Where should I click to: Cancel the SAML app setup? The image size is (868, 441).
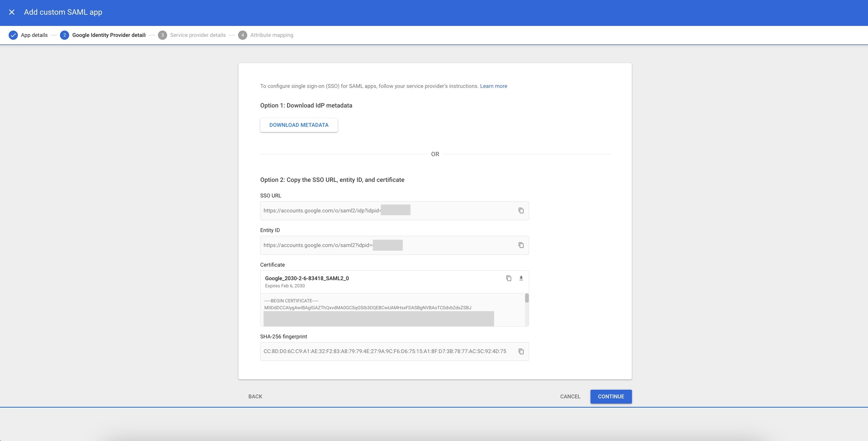click(570, 397)
